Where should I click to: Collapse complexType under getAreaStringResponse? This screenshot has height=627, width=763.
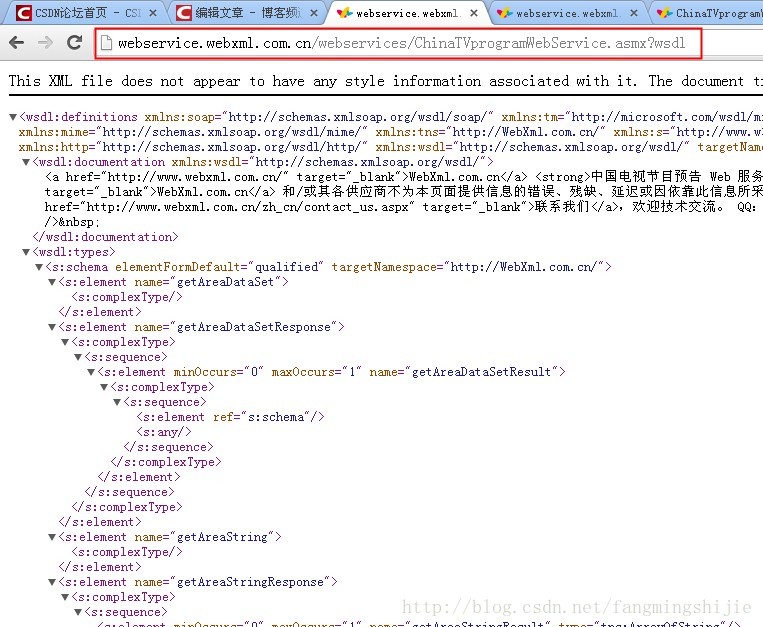(x=65, y=597)
